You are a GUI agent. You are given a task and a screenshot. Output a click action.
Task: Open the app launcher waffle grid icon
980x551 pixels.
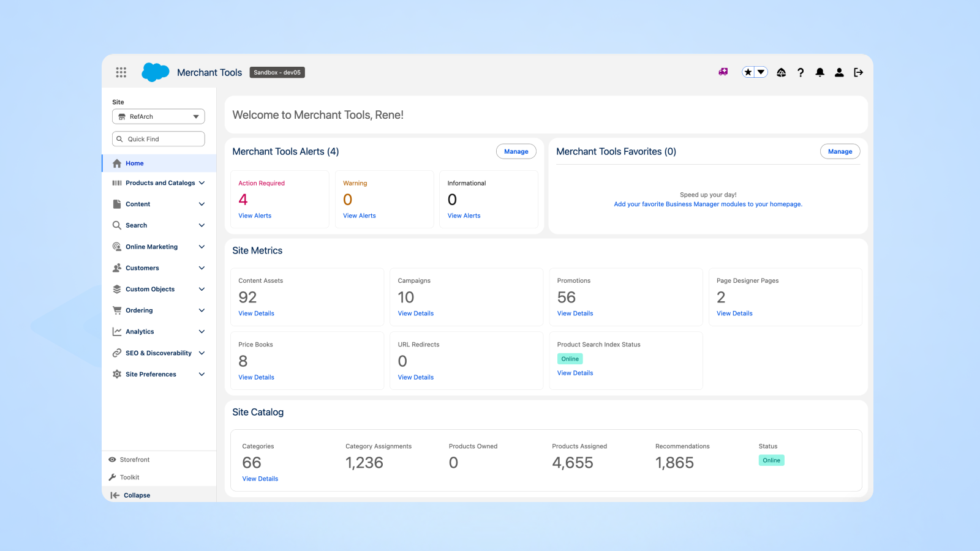pyautogui.click(x=121, y=72)
